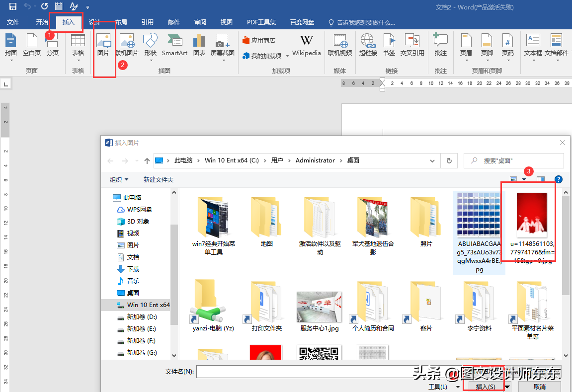Insert a Chart (图表)
The height and width of the screenshot is (392, 572).
click(199, 45)
